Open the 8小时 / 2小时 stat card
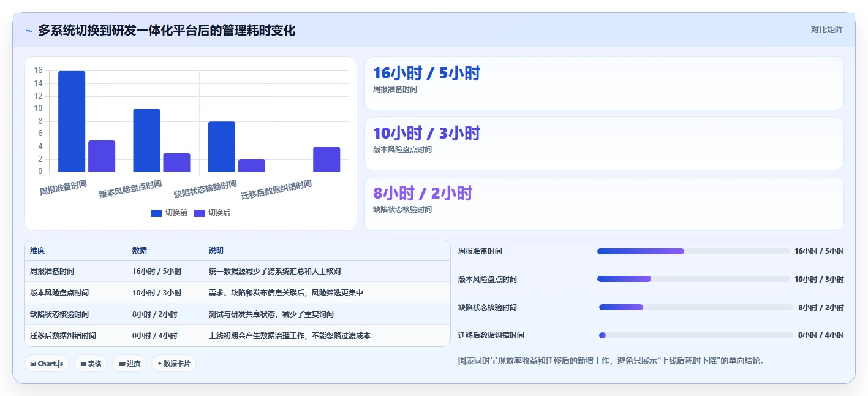This screenshot has height=396, width=868. [x=604, y=204]
